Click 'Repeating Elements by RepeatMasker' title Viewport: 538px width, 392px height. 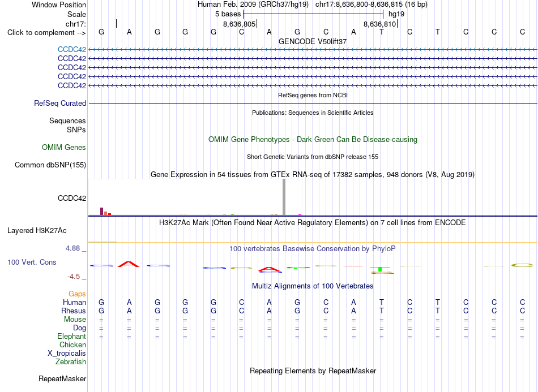coord(313,371)
